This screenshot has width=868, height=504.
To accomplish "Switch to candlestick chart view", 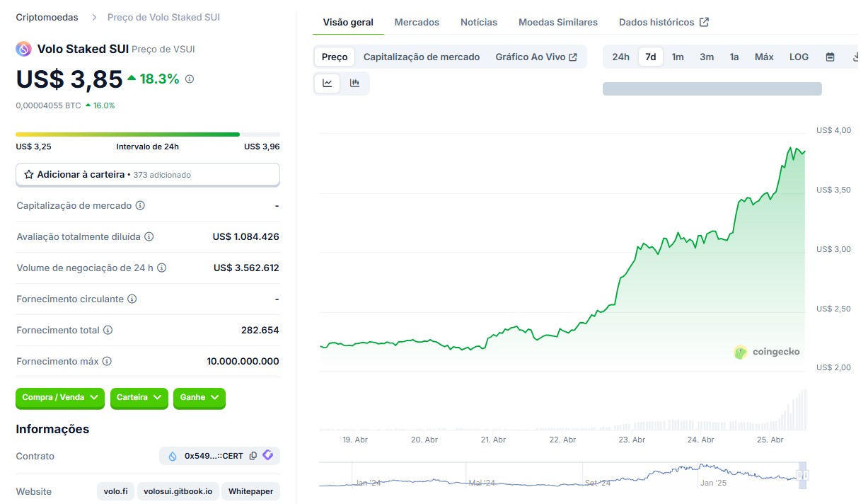I will point(355,83).
